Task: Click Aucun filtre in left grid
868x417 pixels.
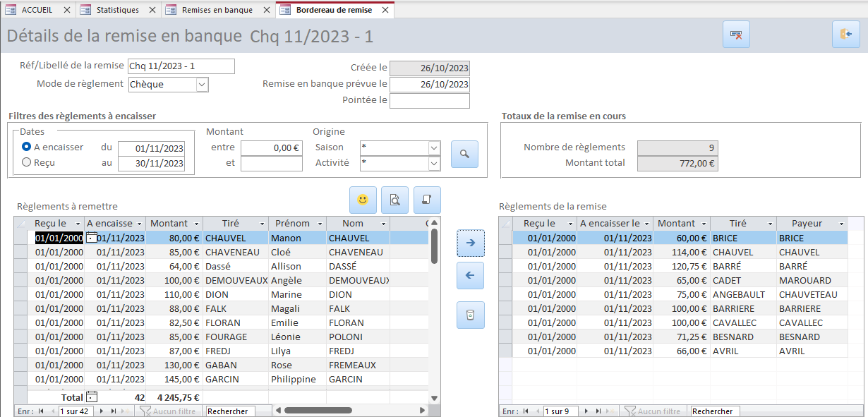Action: coord(168,411)
